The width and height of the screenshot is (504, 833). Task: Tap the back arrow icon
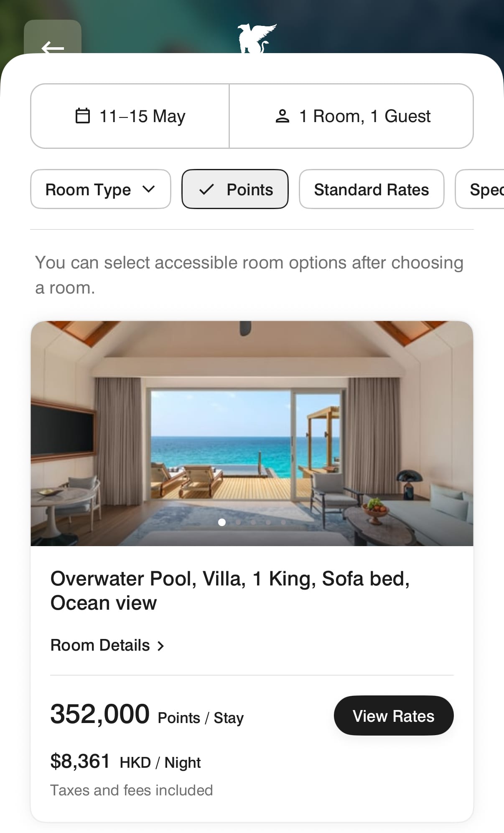click(53, 48)
